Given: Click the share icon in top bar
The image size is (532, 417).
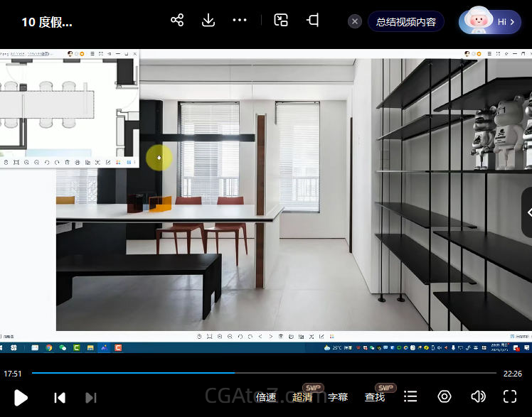Looking at the screenshot, I should 177,20.
